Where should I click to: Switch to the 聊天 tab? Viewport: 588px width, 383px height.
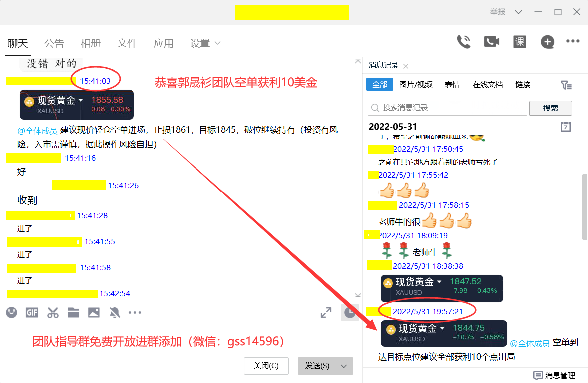18,43
